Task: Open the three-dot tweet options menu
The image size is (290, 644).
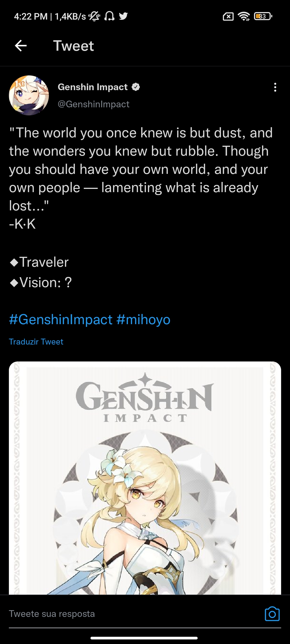Action: tap(275, 87)
